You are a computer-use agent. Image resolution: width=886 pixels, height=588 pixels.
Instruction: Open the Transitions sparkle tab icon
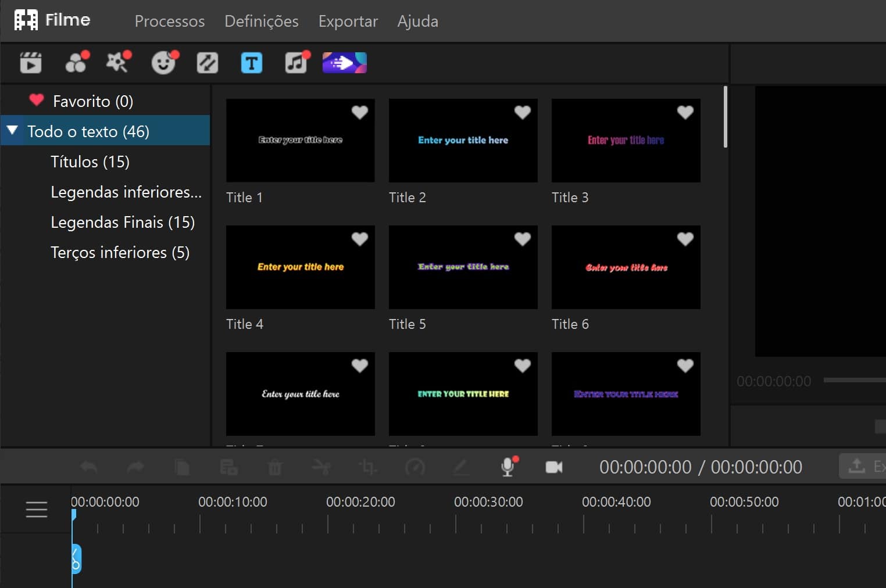[x=119, y=62]
